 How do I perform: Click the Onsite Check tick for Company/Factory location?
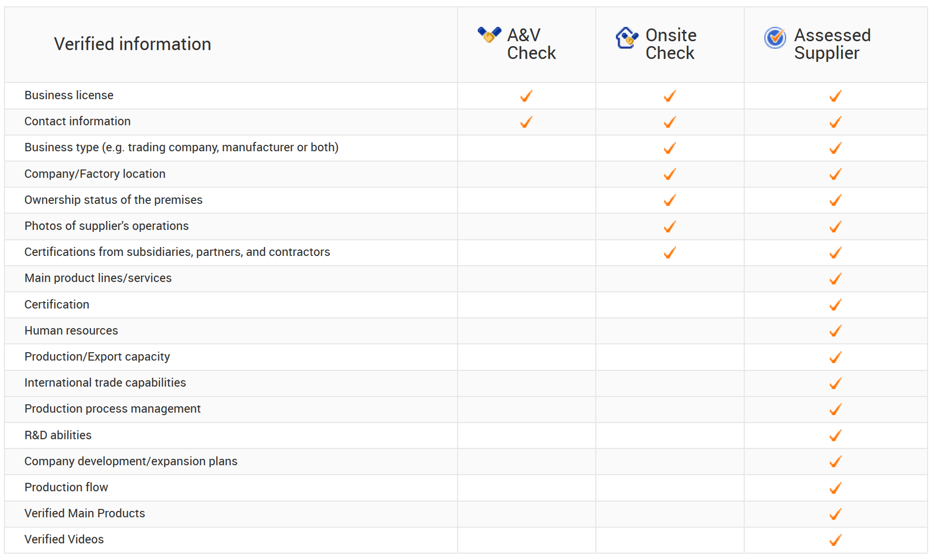[669, 174]
